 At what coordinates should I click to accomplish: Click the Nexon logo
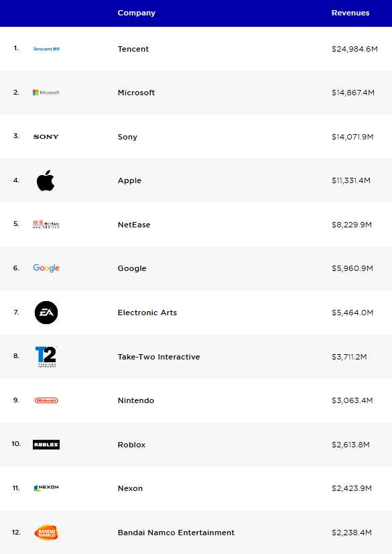[46, 488]
